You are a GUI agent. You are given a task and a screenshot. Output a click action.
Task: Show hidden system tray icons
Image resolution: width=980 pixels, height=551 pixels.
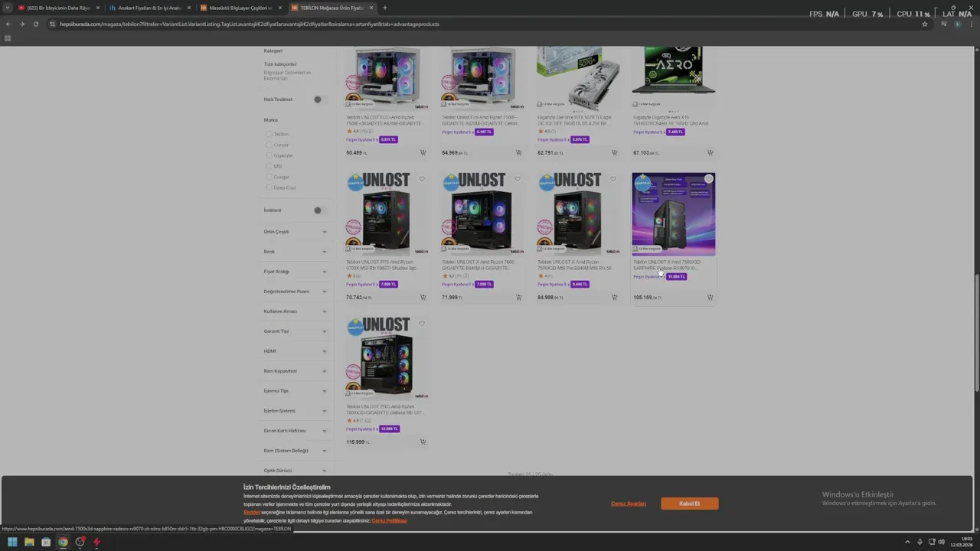click(x=907, y=542)
